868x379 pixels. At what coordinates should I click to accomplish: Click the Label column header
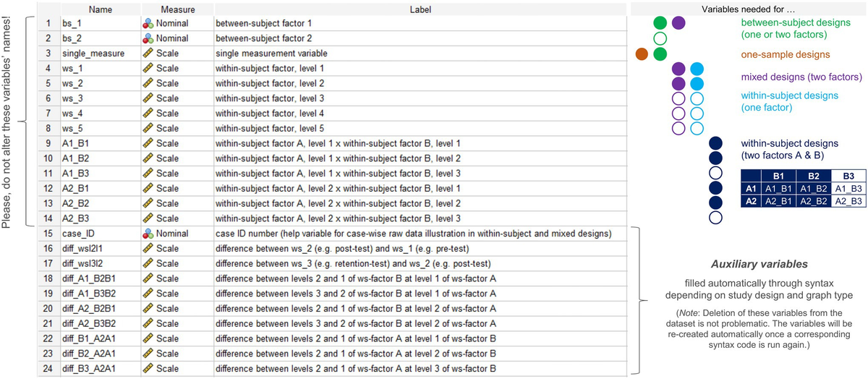click(x=420, y=9)
